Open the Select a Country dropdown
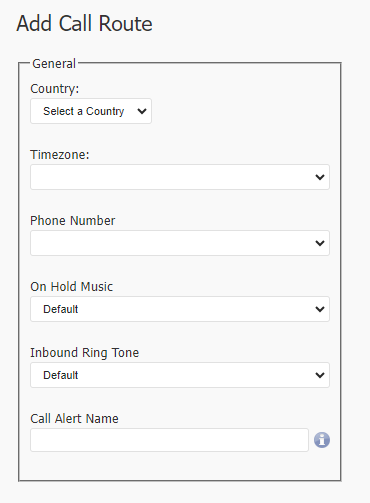 coord(91,111)
